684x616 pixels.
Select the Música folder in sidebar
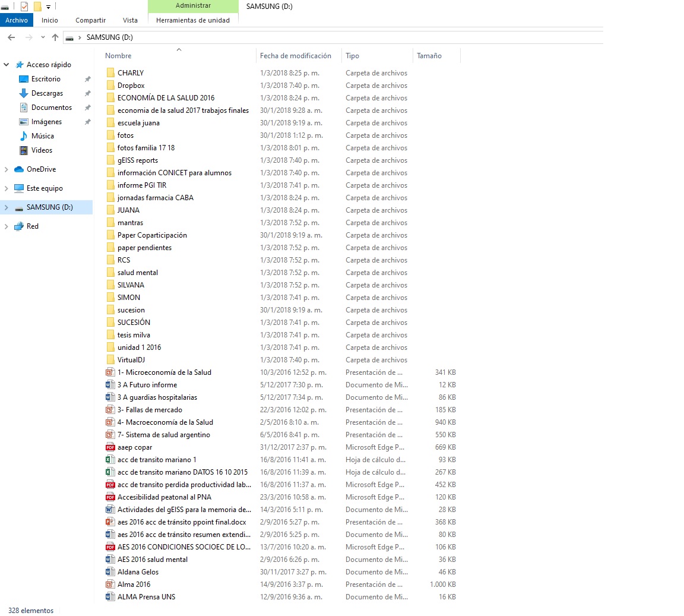(42, 136)
